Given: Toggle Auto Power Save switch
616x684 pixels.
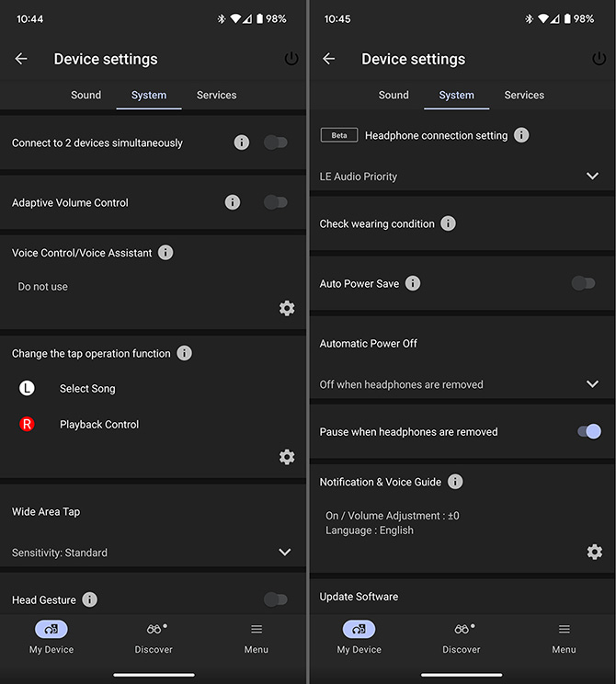Looking at the screenshot, I should pos(583,283).
